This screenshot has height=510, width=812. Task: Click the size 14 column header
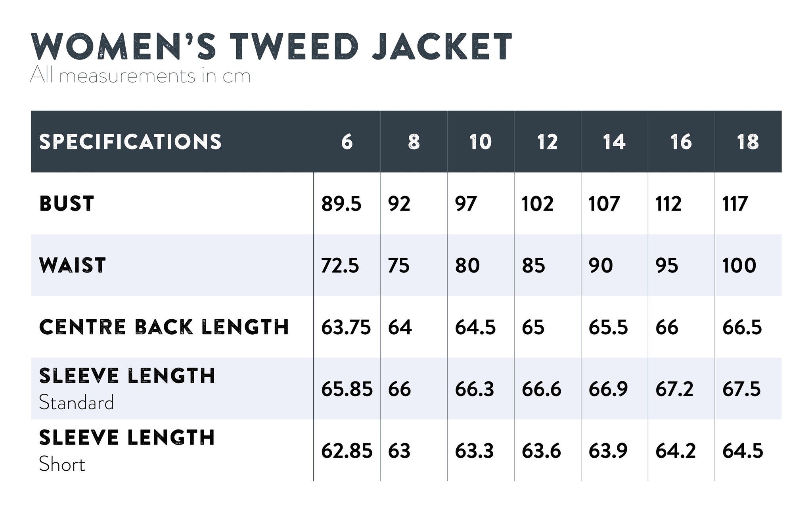(x=614, y=142)
